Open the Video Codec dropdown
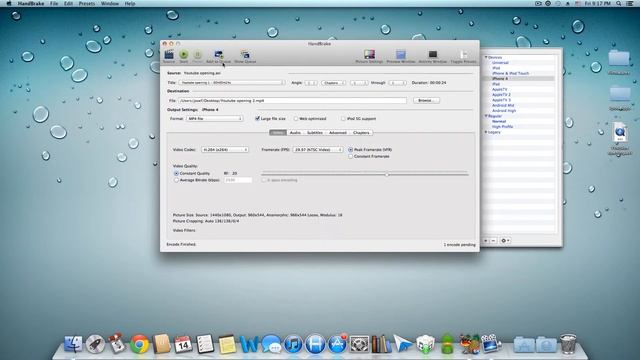 [x=225, y=150]
